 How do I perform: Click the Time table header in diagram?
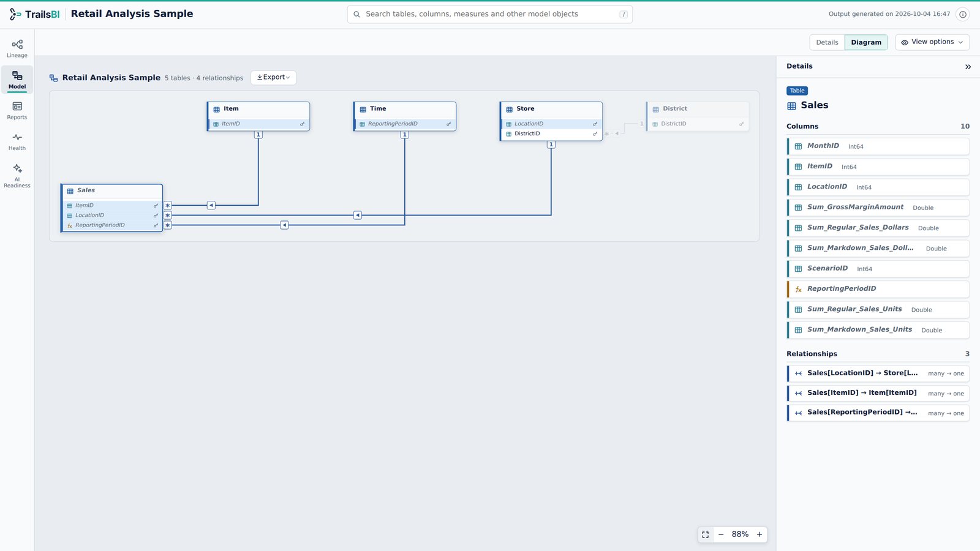[405, 109]
